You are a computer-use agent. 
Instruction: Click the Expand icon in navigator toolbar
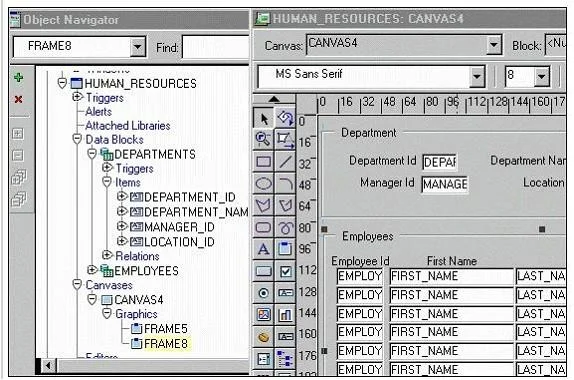coord(18,134)
